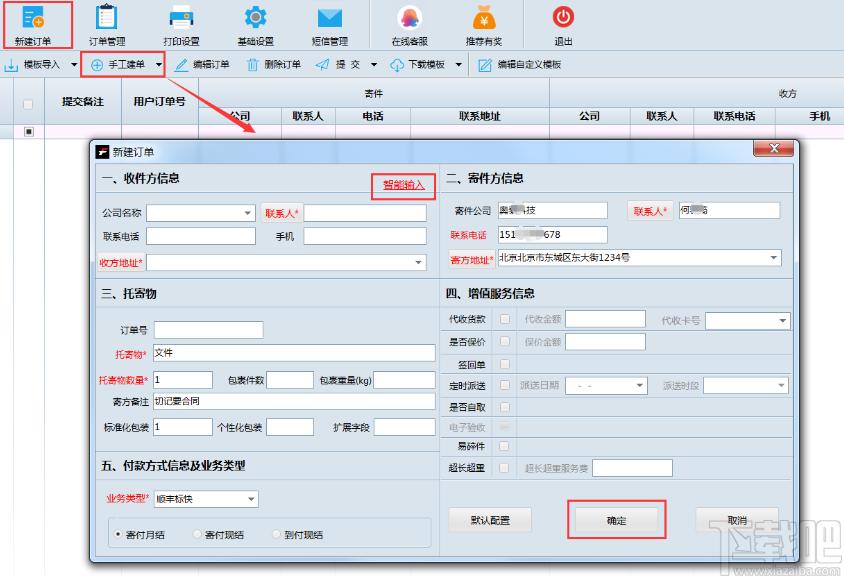This screenshot has width=844, height=576.
Task: Click 手工建单 manual order button
Action: (118, 65)
